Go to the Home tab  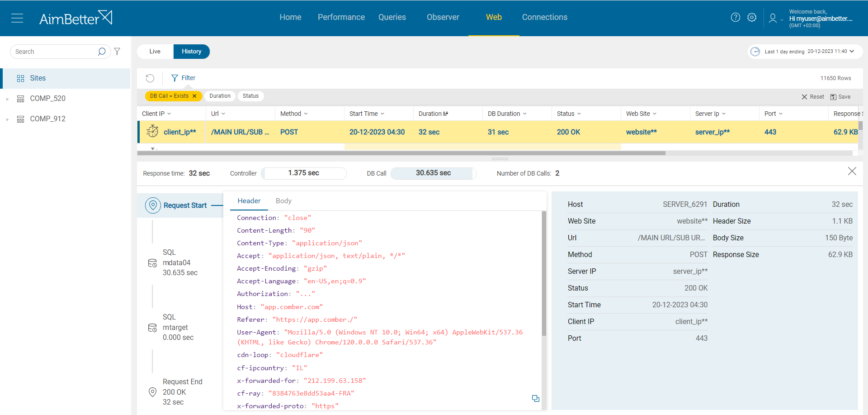tap(290, 17)
